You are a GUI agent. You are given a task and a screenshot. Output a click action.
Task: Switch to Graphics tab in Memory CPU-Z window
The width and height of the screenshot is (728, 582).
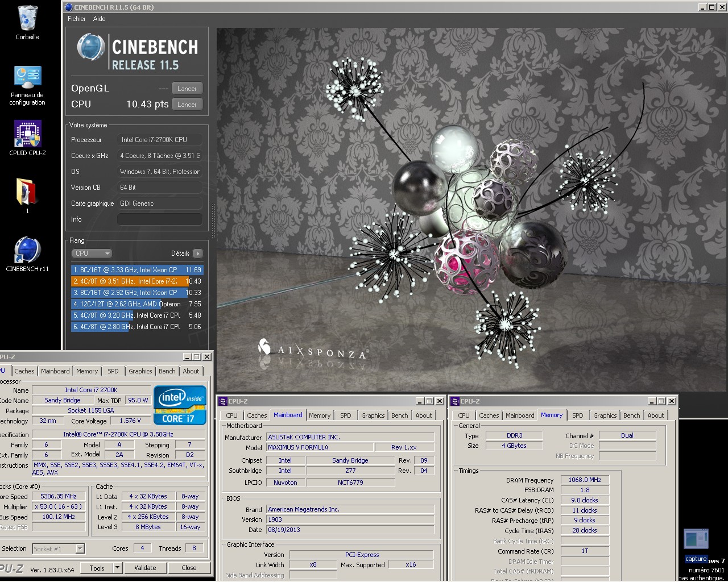coord(605,415)
